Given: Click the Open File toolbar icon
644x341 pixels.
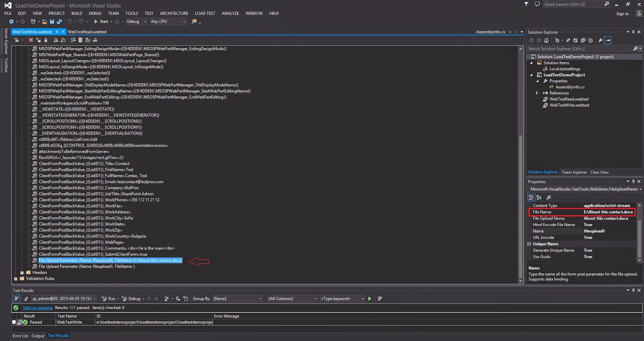Looking at the screenshot, I should [x=45, y=21].
